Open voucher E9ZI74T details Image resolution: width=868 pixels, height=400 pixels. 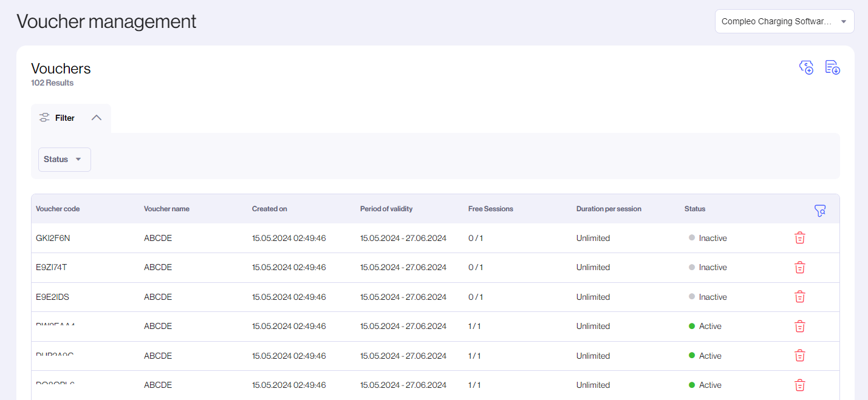point(51,267)
